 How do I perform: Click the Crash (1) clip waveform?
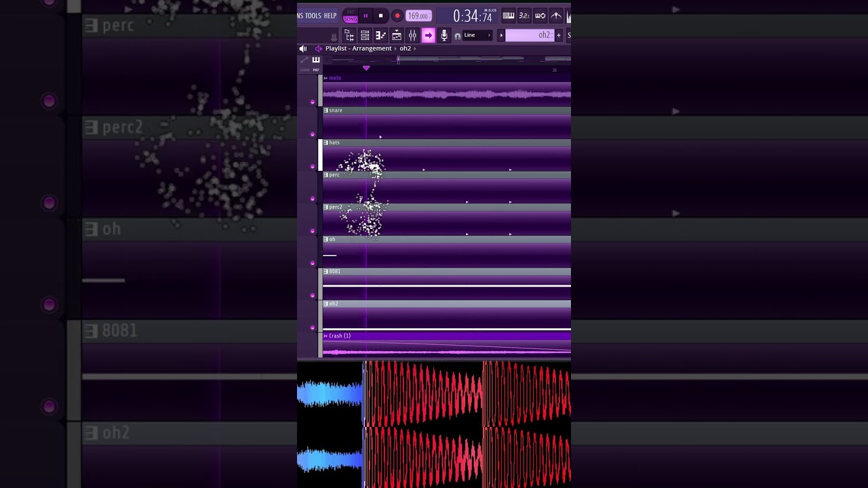(447, 349)
